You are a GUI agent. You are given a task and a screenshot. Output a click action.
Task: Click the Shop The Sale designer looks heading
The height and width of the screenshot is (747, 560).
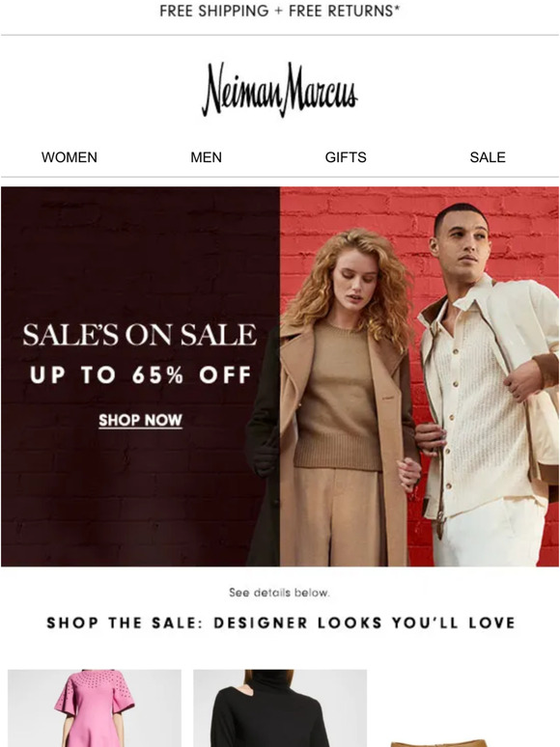281,622
